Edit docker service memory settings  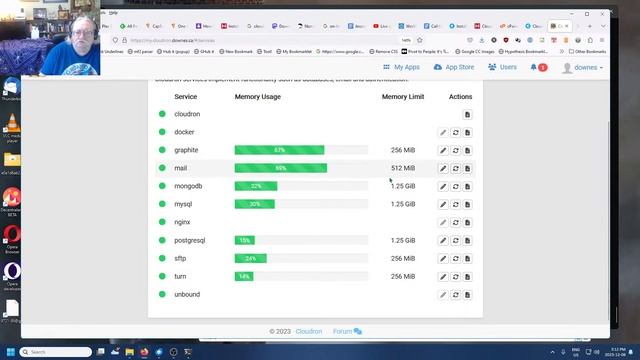click(x=443, y=132)
